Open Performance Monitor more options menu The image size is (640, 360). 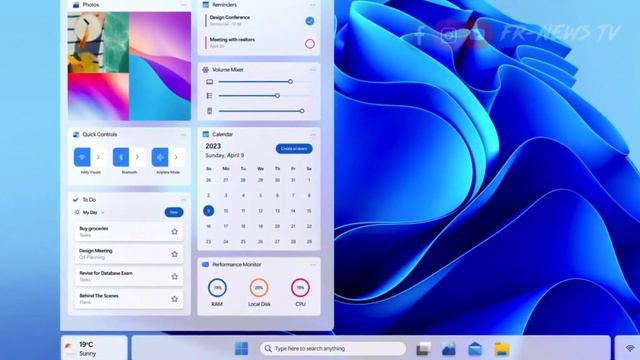coord(313,264)
